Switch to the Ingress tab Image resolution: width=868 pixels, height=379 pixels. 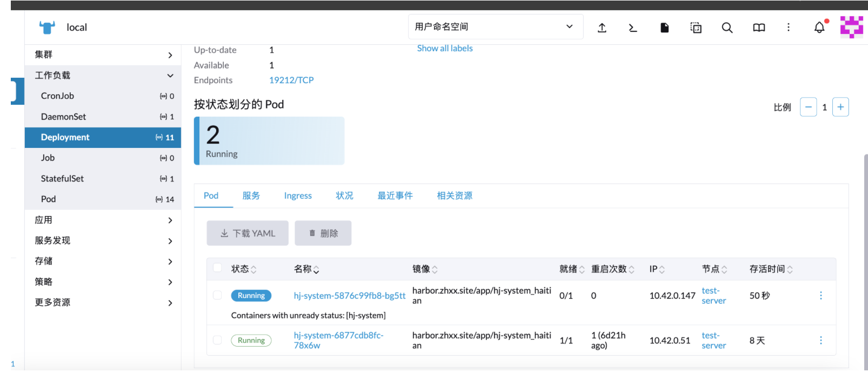pyautogui.click(x=298, y=195)
